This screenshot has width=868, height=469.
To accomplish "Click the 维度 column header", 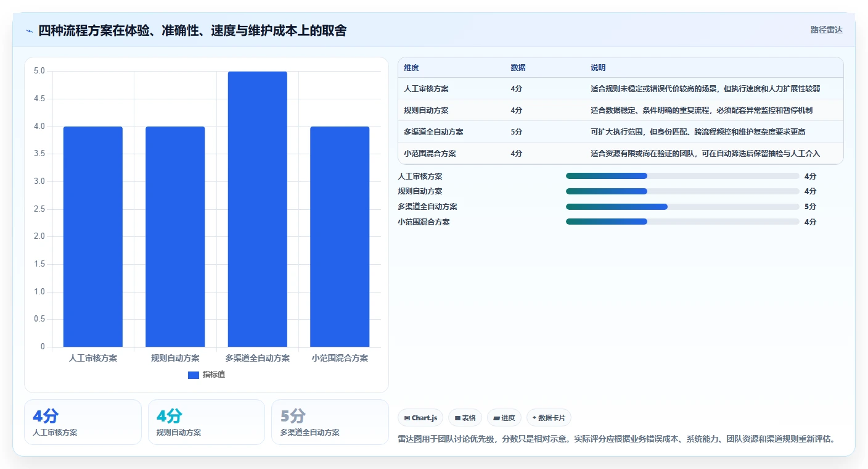I will point(411,68).
